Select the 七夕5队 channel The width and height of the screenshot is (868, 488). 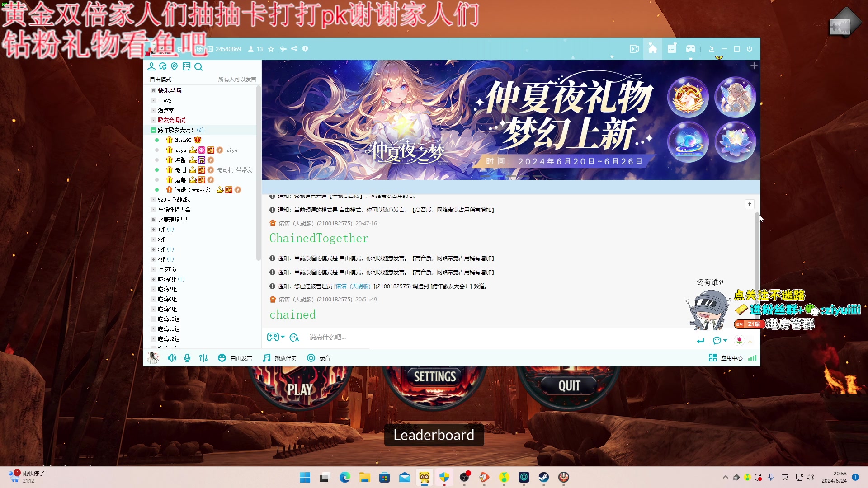point(167,269)
